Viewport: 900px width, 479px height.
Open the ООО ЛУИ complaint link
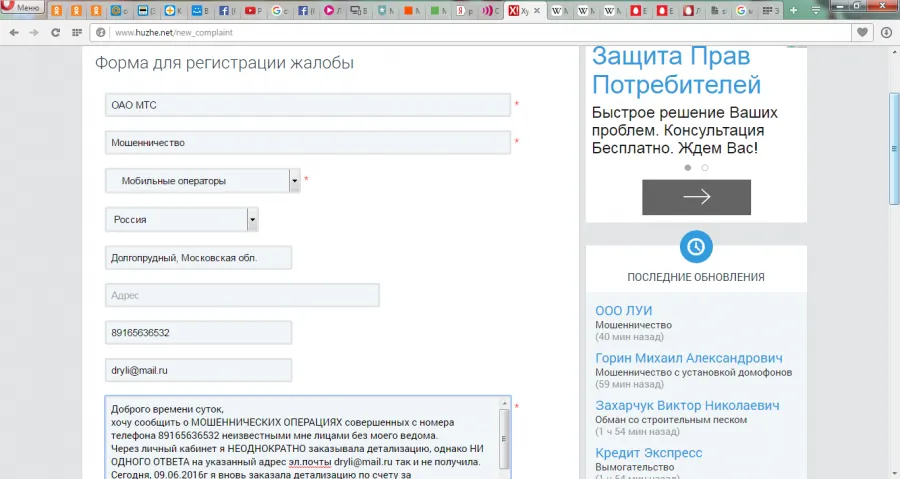coord(623,310)
